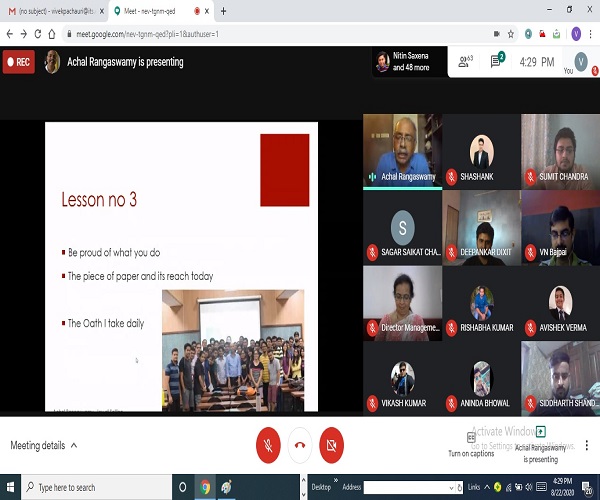The height and width of the screenshot is (500, 600).
Task: Open the Windows Start menu
Action: click(10, 487)
